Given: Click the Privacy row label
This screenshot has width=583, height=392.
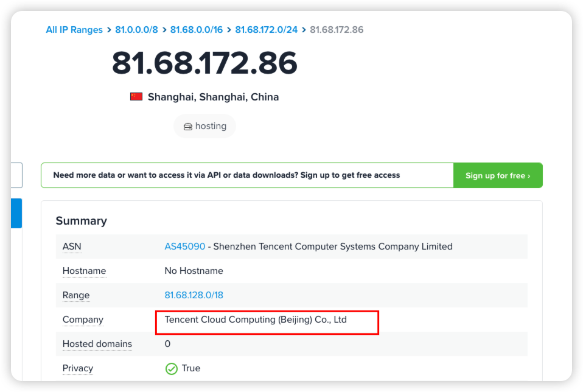Looking at the screenshot, I should click(78, 368).
